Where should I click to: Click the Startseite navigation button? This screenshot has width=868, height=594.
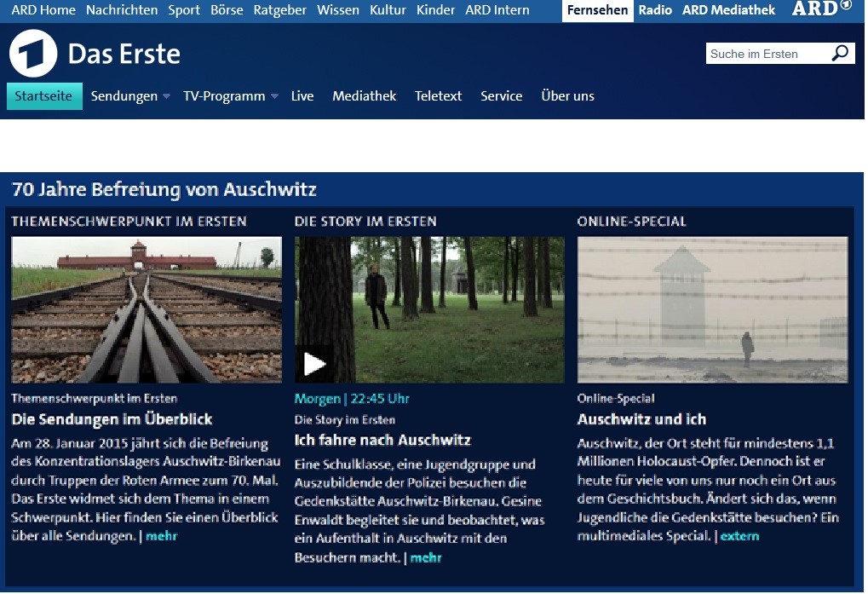click(x=44, y=96)
